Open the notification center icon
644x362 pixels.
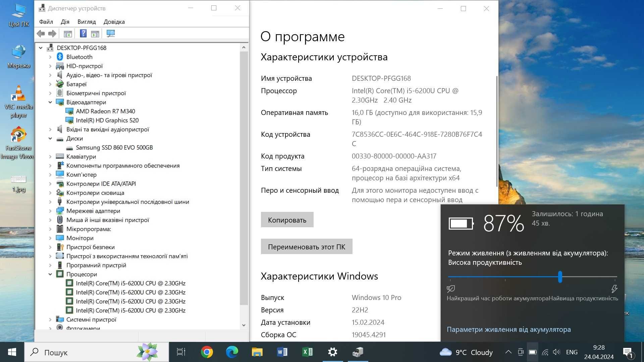(628, 352)
